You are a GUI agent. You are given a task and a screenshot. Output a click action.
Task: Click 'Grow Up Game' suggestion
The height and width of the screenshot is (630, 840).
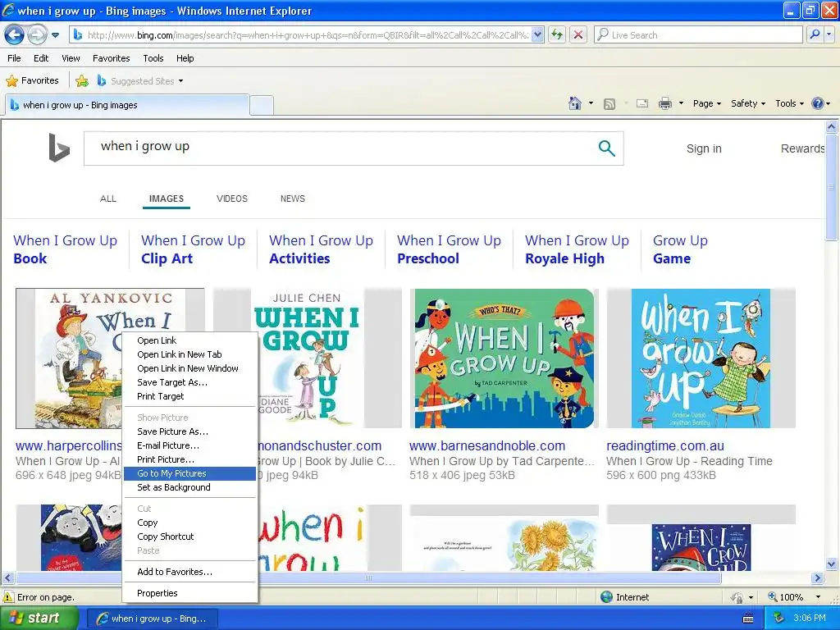[680, 249]
